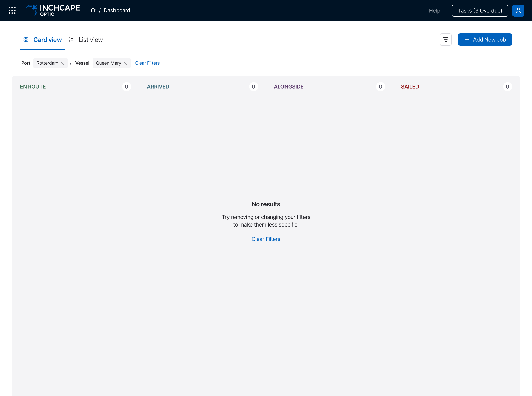The height and width of the screenshot is (396, 532).
Task: Remove the Rotterdam port filter chip
Action: [x=62, y=63]
